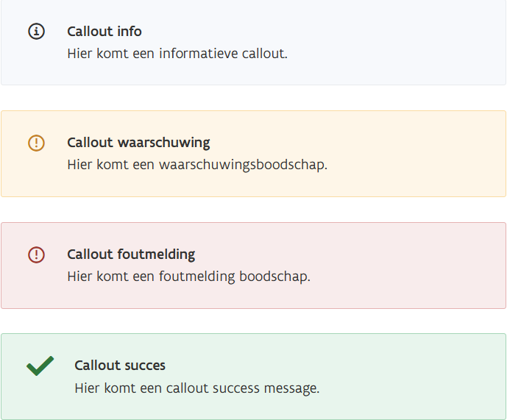The width and height of the screenshot is (507, 420).
Task: Click the red error exclamation icon
Action: 36,255
